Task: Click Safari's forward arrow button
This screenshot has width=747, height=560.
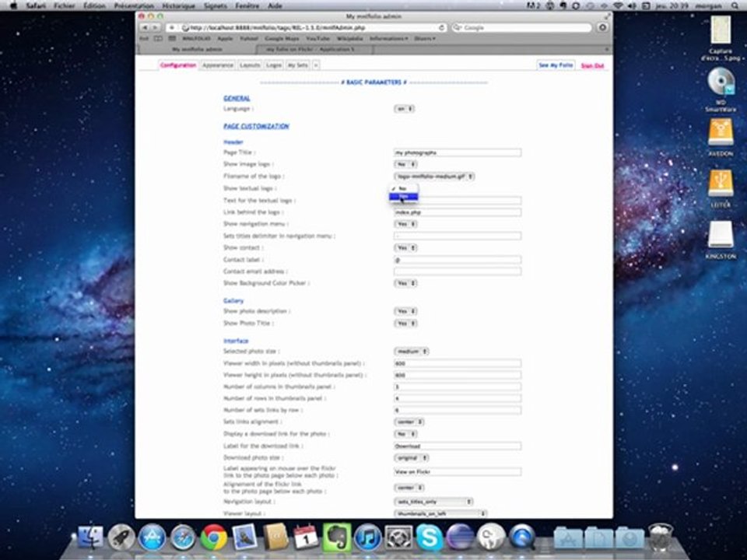Action: (155, 28)
